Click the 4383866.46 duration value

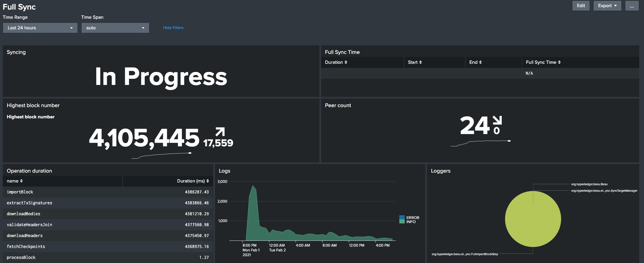click(197, 203)
